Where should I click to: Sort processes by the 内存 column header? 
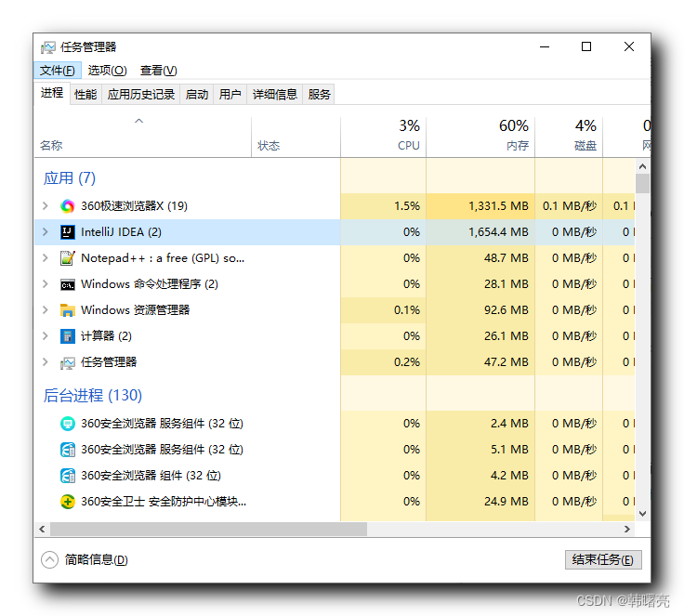click(x=480, y=137)
